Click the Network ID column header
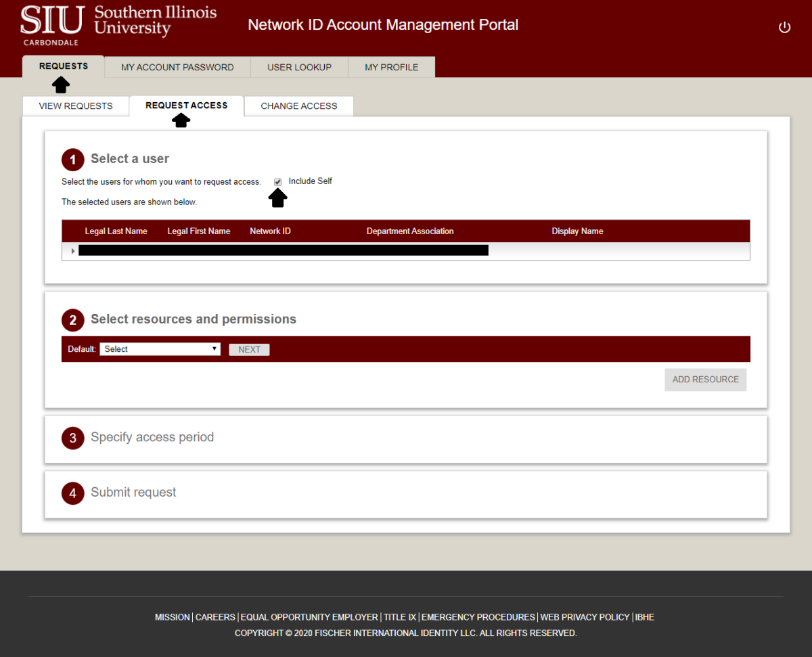Screen dimensions: 812x657 point(270,231)
